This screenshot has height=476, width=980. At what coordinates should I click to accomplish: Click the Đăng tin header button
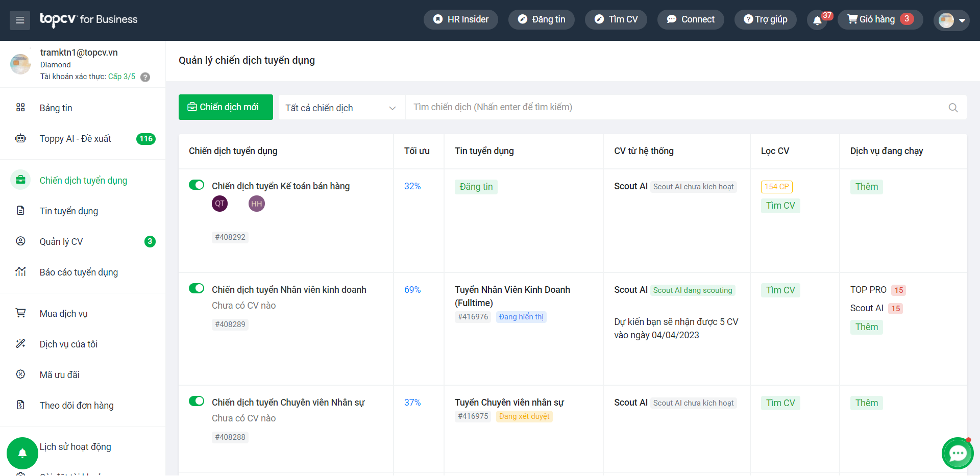pos(542,19)
